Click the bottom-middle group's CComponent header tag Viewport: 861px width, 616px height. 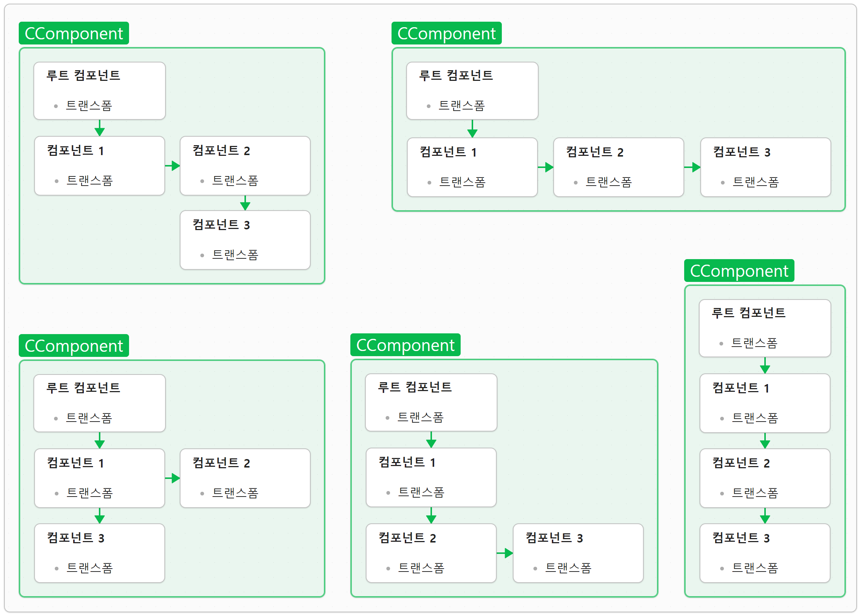point(405,345)
